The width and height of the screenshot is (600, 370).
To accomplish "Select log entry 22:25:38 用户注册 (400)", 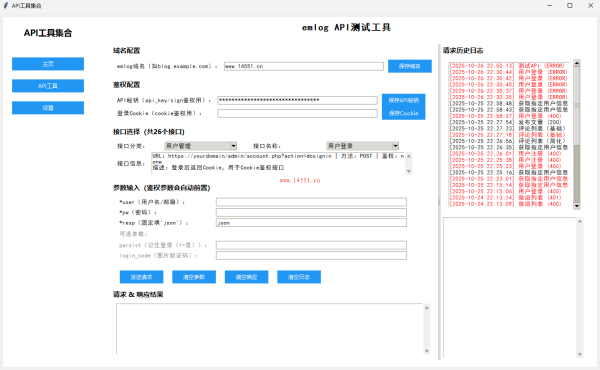I will tap(505, 160).
